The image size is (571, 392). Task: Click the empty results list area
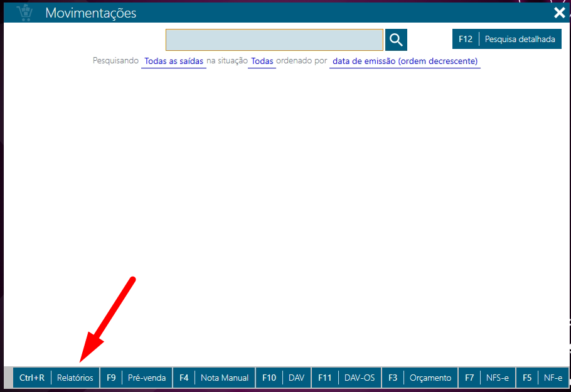coord(285,213)
